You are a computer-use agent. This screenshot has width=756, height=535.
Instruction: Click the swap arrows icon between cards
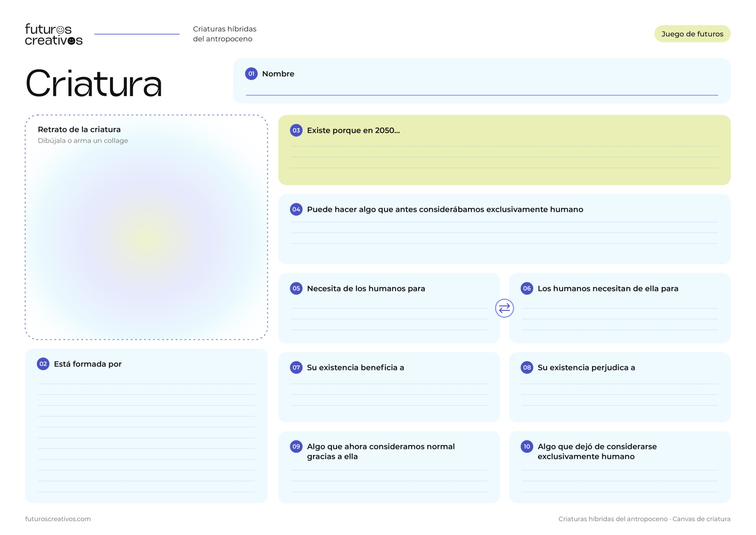tap(504, 308)
